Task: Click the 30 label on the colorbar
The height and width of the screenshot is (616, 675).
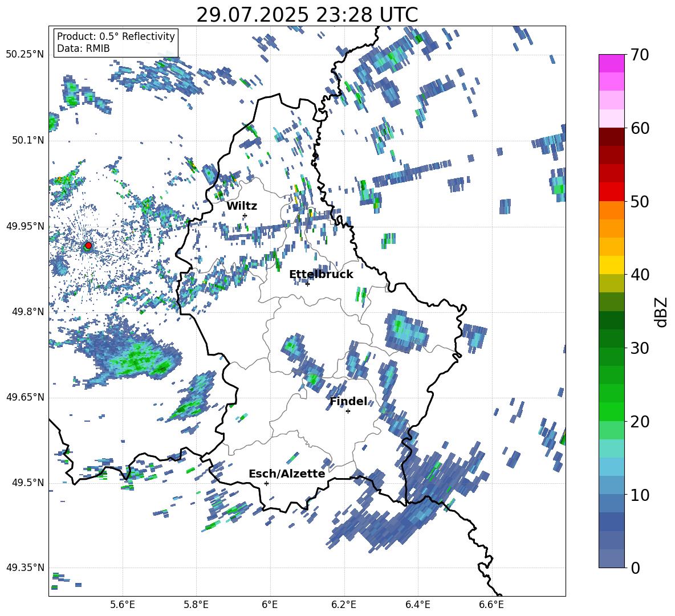Action: click(x=640, y=348)
